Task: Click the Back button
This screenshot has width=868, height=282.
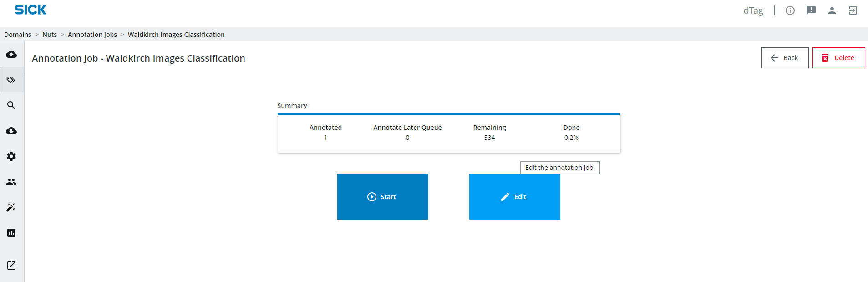Action: (x=785, y=58)
